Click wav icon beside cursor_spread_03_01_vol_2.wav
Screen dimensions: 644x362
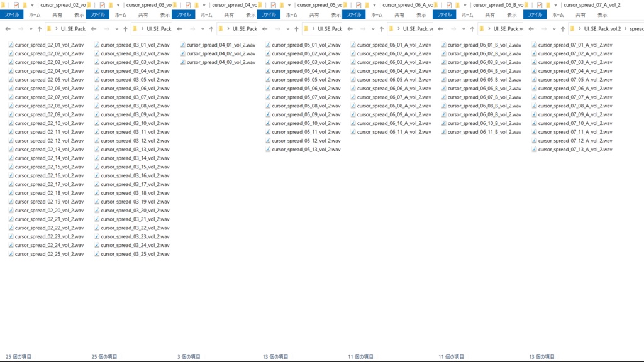[x=97, y=45]
